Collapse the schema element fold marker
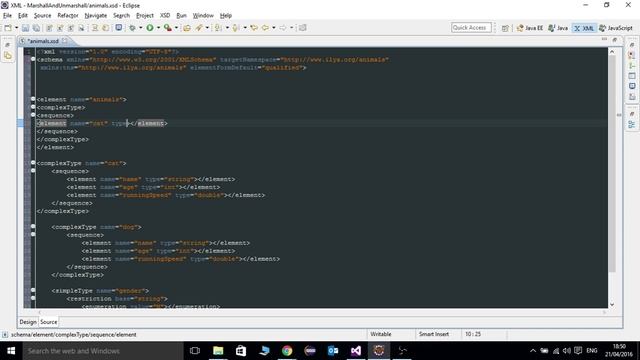Screen dimensions: 640x360 pyautogui.click(x=33, y=59)
